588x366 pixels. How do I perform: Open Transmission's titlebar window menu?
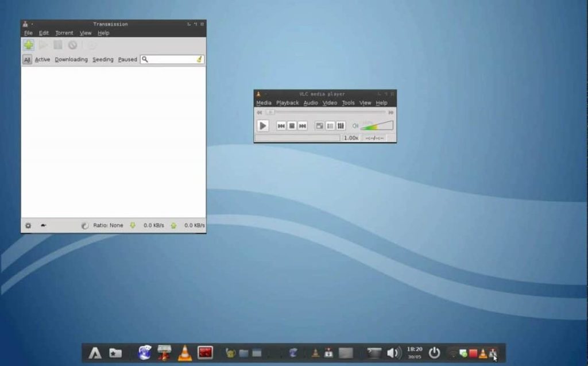[25, 24]
